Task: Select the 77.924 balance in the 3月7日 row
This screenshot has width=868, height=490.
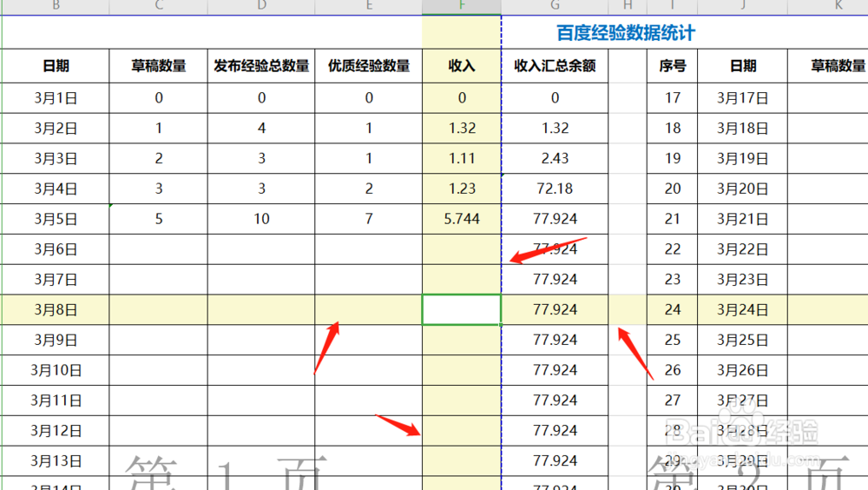Action: [x=555, y=280]
